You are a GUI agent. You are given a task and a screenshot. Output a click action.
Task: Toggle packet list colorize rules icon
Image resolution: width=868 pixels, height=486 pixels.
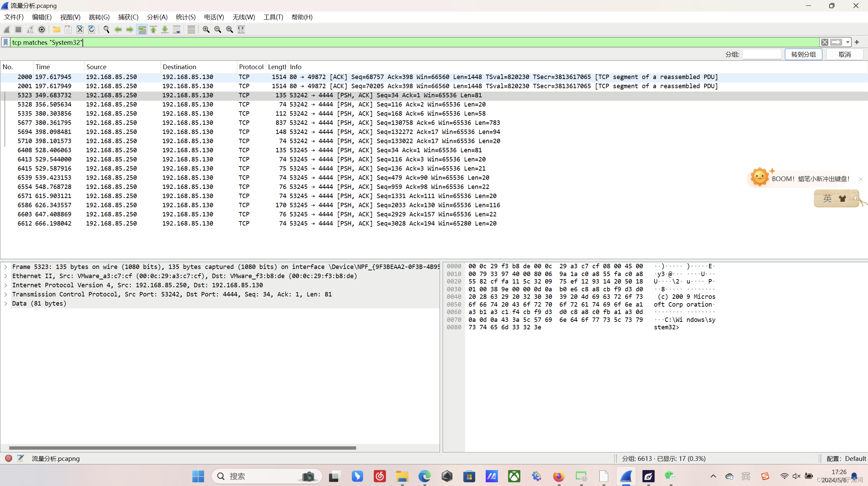(x=191, y=30)
